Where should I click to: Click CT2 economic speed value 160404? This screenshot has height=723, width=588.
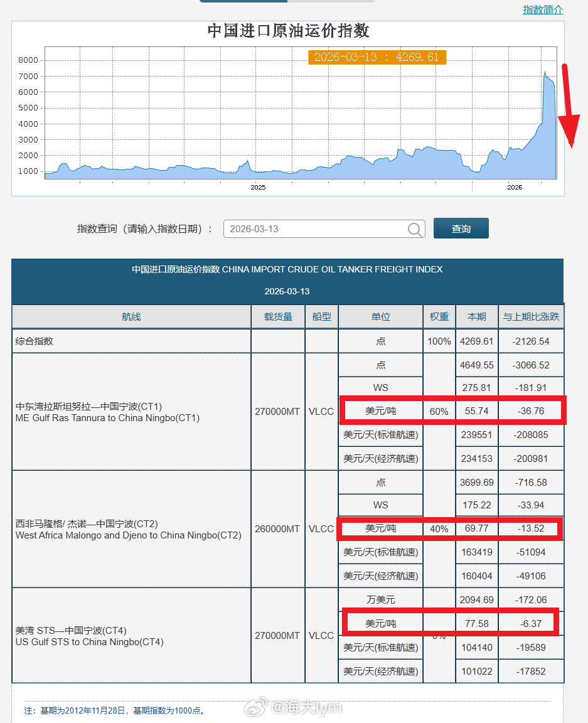click(476, 576)
